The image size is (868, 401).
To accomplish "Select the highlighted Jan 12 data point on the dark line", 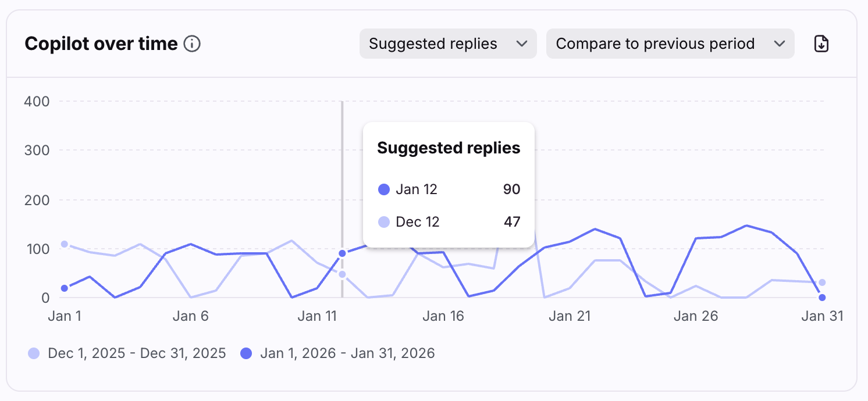I will tap(342, 253).
